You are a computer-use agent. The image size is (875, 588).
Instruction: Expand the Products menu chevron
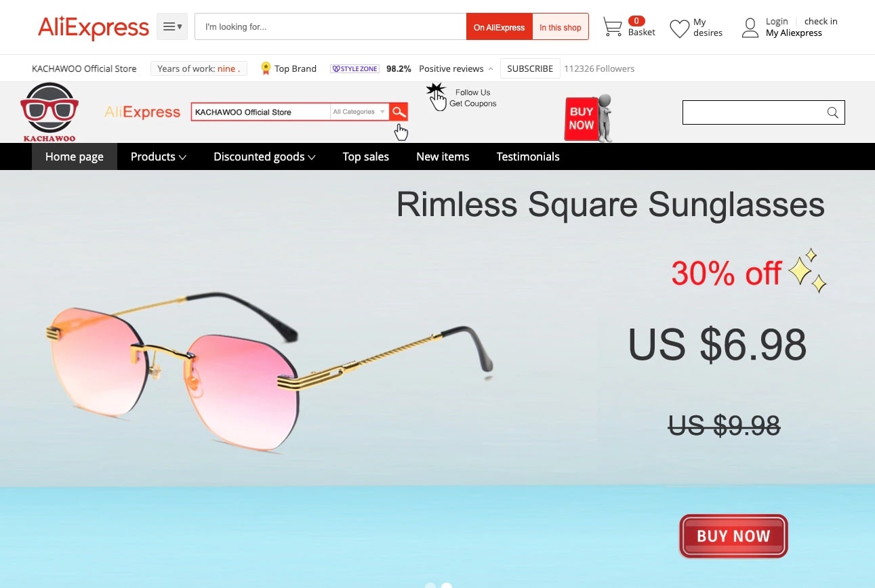click(182, 157)
